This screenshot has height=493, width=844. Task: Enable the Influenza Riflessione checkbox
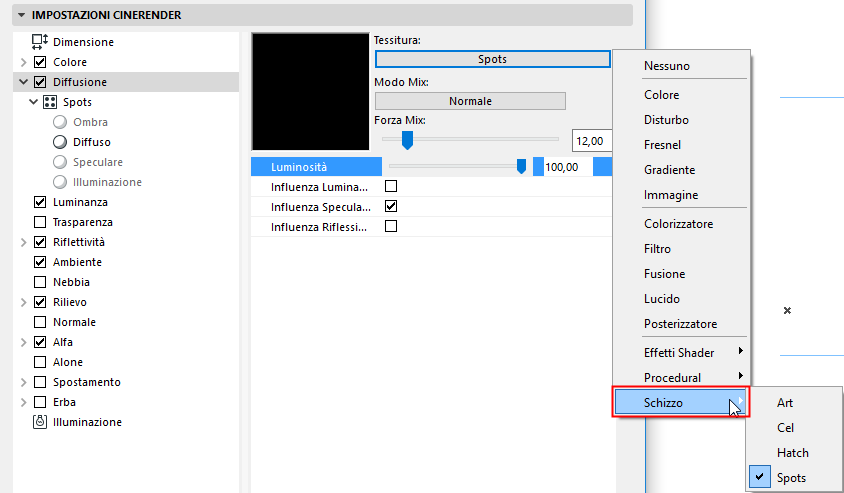[x=391, y=226]
